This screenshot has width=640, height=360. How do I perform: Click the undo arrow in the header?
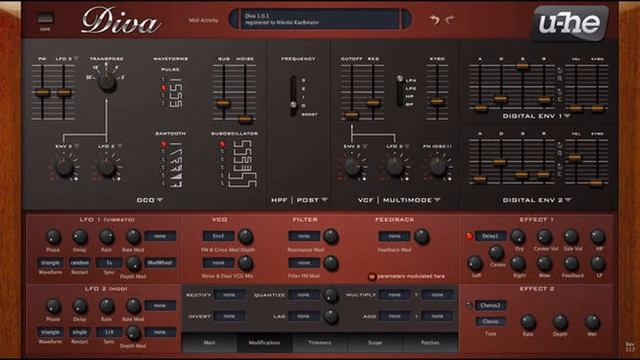pos(435,20)
